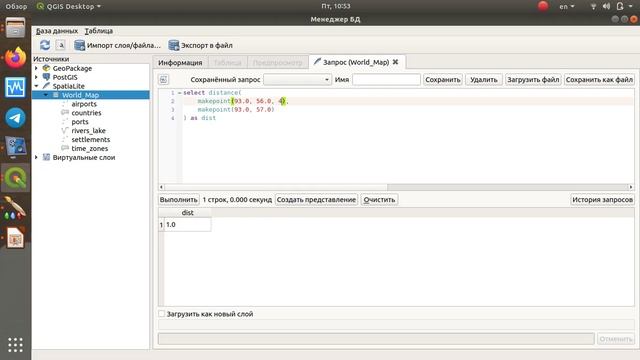Switch to QGIS from its dock icon
The height and width of the screenshot is (360, 640).
16,178
